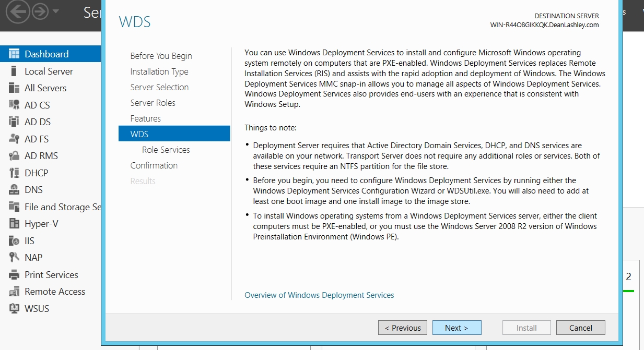Viewport: 644px width, 350px height.
Task: Open the AD CS role icon
Action: [14, 105]
